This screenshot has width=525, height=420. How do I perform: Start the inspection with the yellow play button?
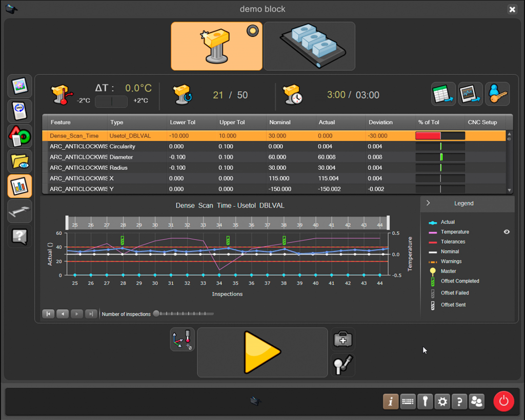262,352
